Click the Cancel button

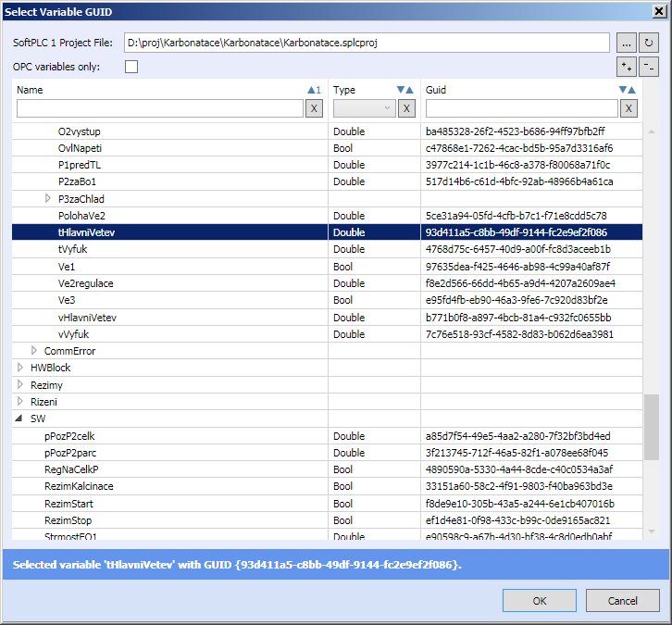622,601
